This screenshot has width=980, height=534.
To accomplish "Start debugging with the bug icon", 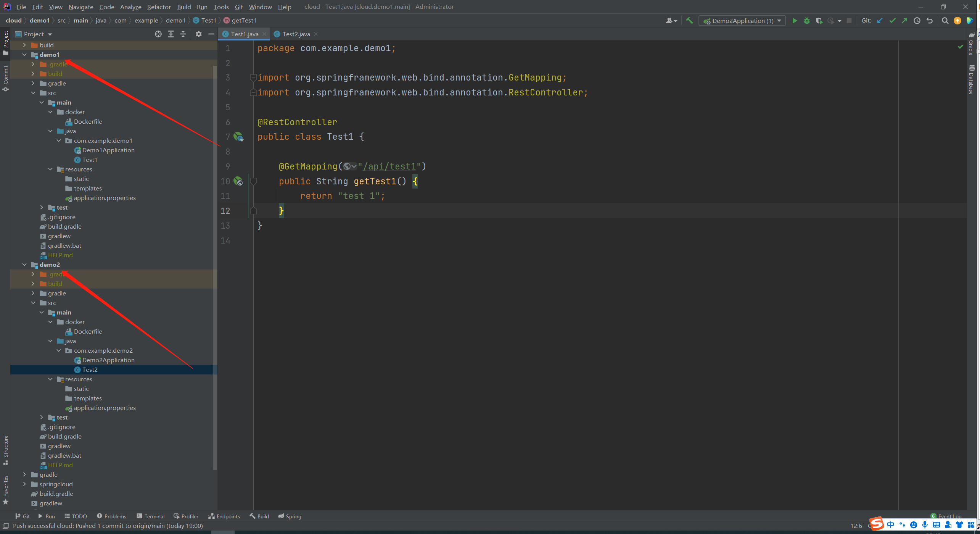I will 806,21.
